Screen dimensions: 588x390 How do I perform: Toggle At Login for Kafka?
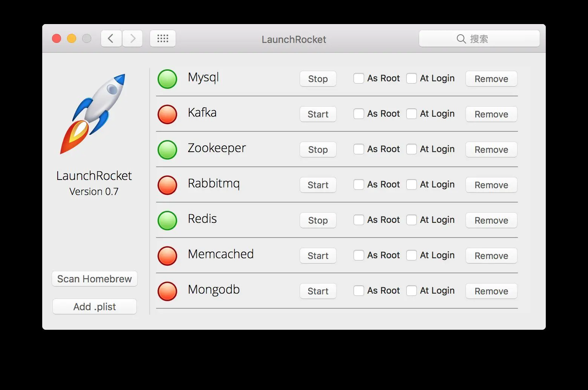pos(411,114)
